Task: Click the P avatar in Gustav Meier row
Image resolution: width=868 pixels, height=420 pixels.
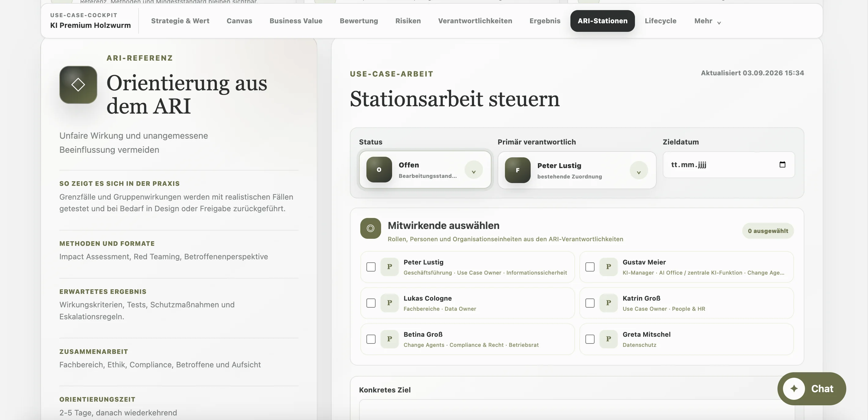Action: (x=609, y=267)
